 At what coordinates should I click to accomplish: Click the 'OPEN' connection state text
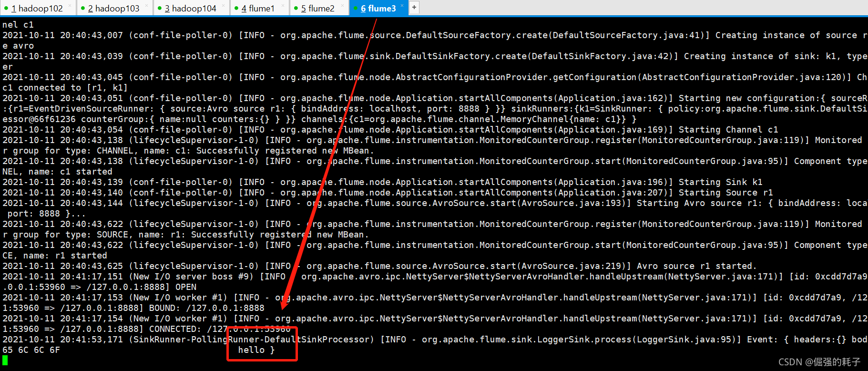coord(186,287)
